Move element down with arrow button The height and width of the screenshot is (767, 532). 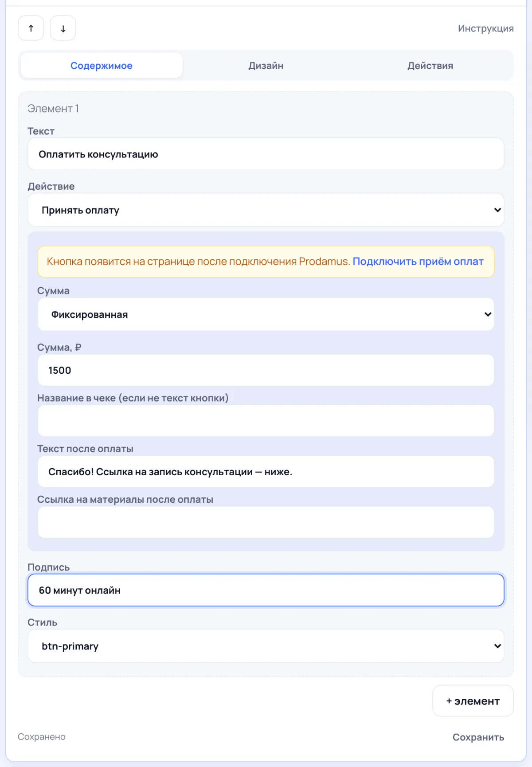[63, 28]
